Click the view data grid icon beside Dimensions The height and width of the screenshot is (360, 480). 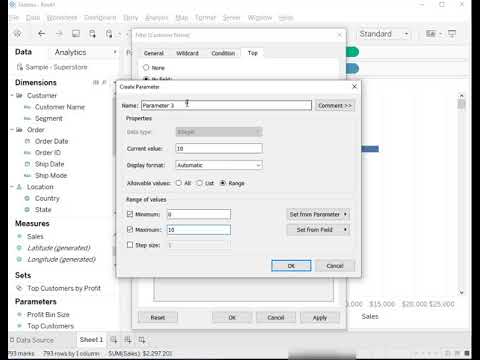pyautogui.click(x=96, y=82)
